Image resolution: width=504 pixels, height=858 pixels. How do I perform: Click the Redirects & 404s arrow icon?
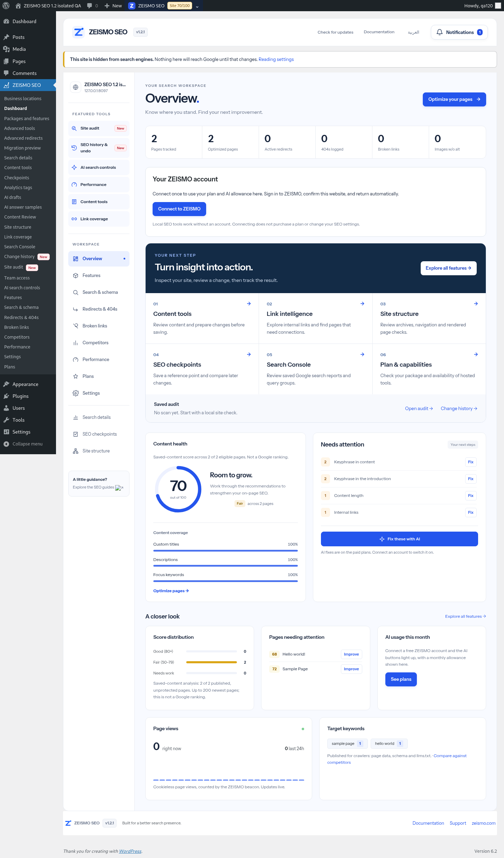pos(76,309)
